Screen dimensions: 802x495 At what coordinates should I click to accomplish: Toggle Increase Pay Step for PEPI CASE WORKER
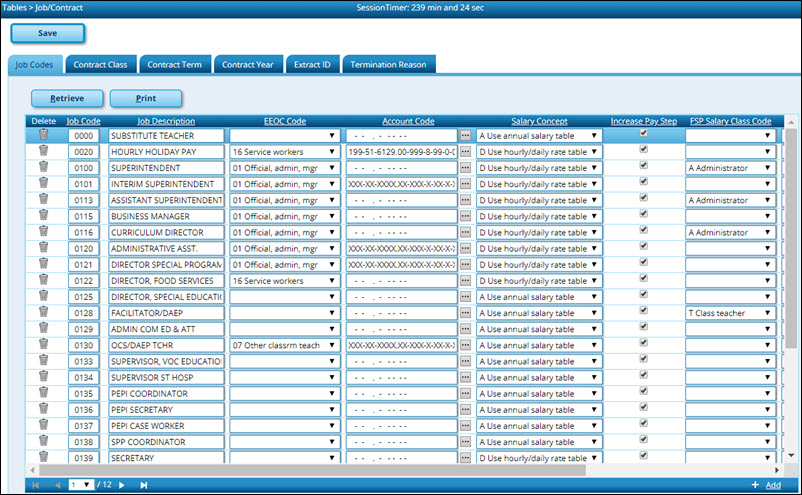point(643,423)
